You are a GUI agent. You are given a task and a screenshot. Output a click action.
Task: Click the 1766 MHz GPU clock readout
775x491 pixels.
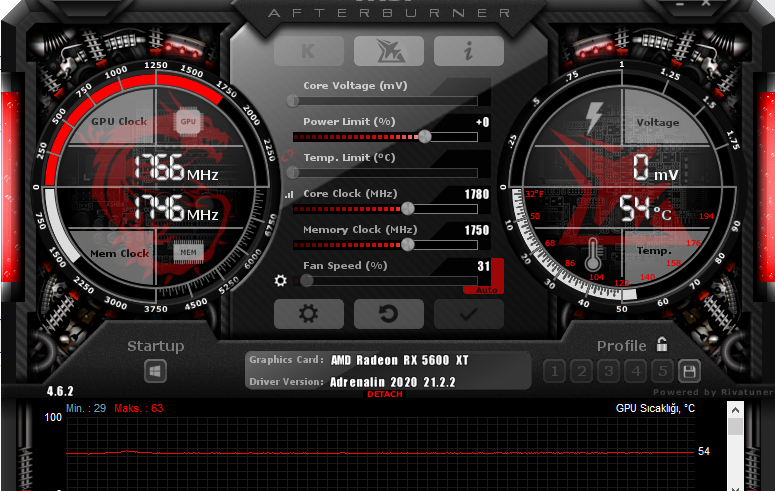click(x=175, y=168)
